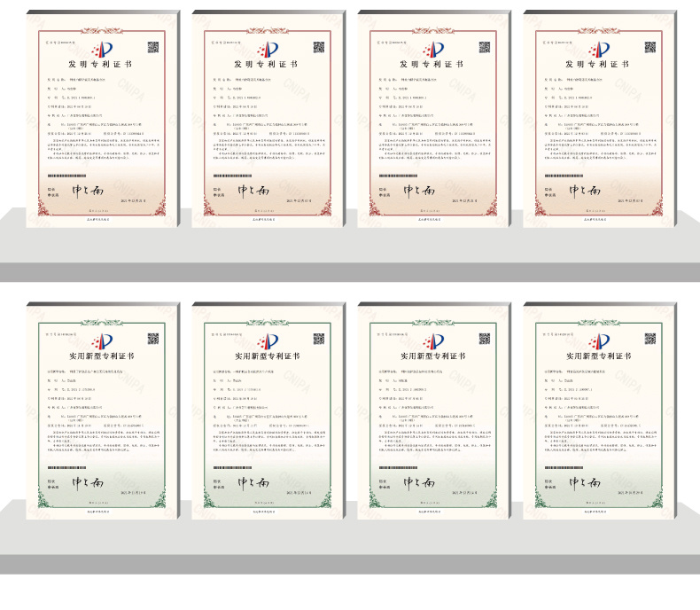Click the CNIPA logo on the first green-bordered certificate

[102, 341]
